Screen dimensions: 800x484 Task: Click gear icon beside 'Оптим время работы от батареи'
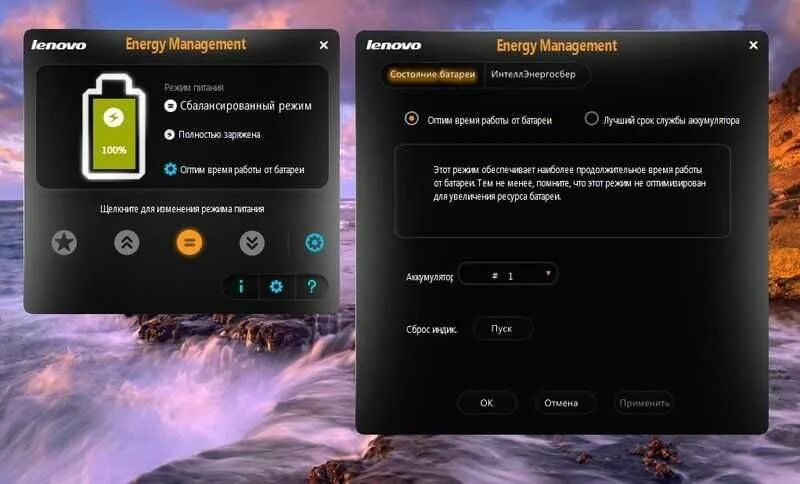(x=170, y=169)
